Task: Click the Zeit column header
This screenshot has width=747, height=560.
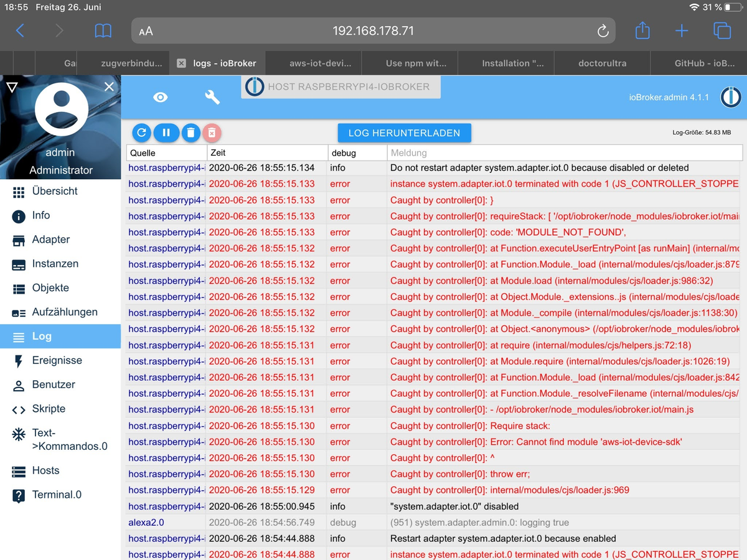Action: (268, 152)
